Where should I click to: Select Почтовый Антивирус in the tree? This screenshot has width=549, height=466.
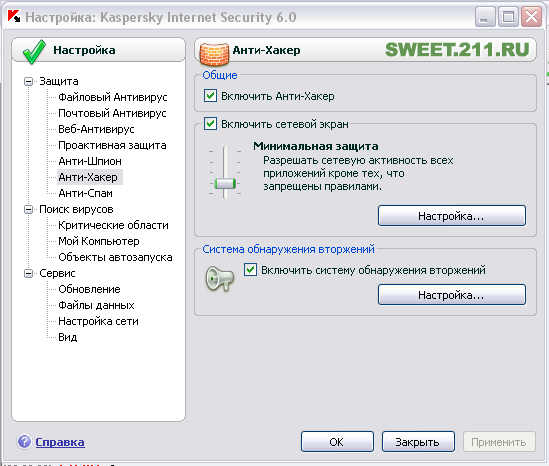(112, 113)
